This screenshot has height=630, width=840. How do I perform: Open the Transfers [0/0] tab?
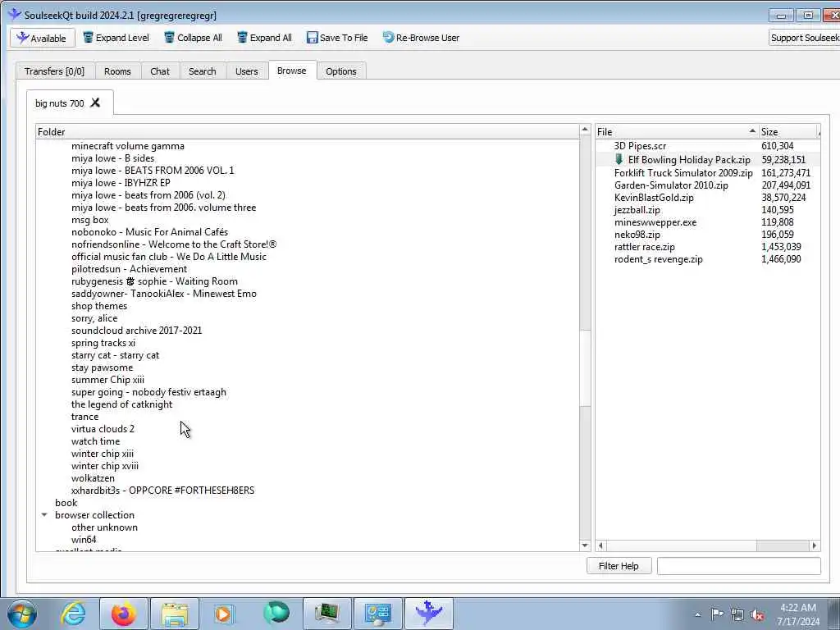click(x=55, y=71)
